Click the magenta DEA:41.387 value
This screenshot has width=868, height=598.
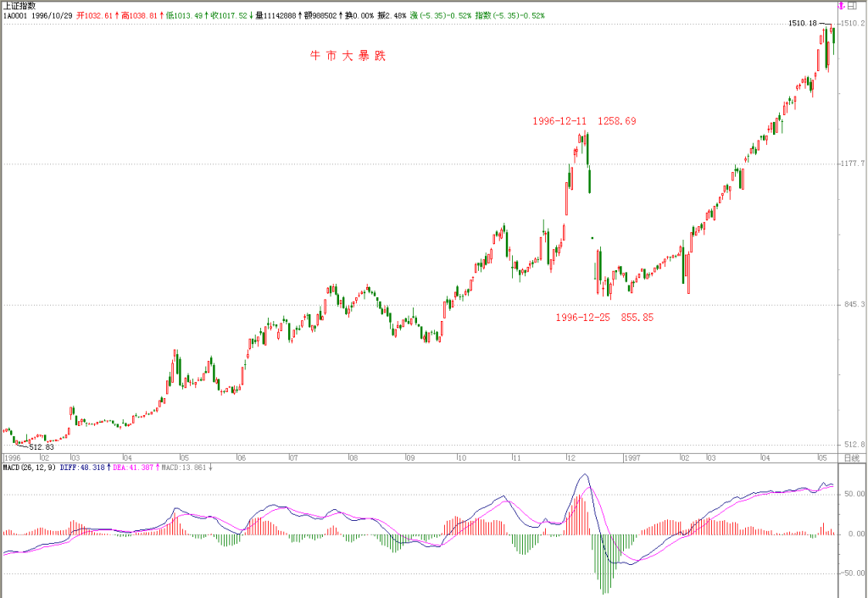click(x=135, y=468)
